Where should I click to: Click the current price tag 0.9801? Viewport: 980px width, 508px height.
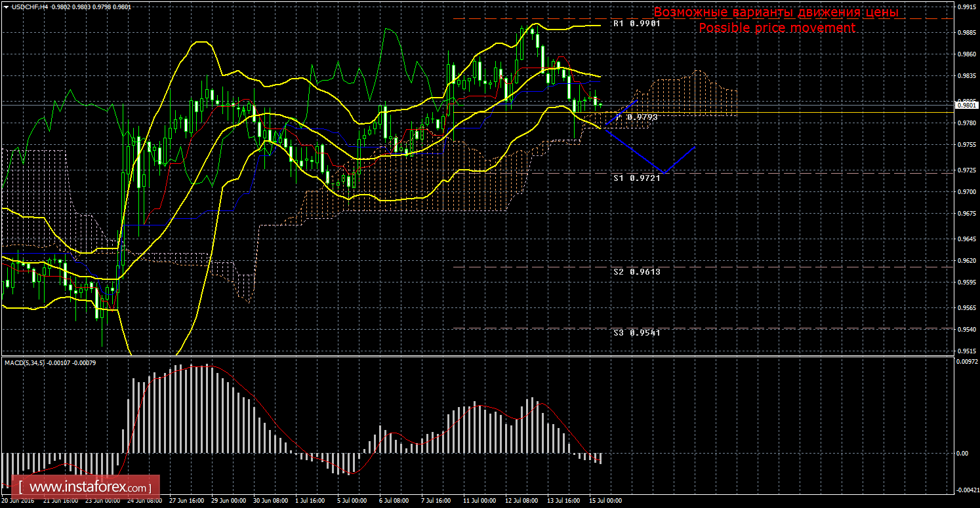click(966, 105)
